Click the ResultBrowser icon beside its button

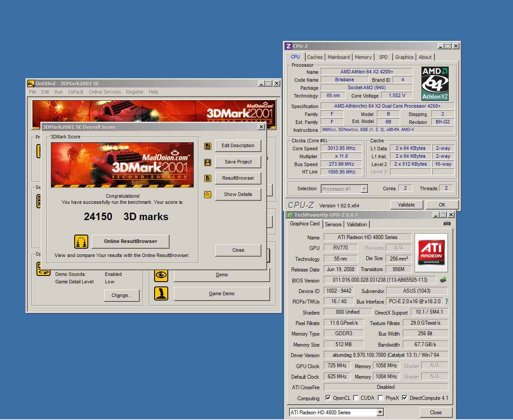click(x=208, y=178)
